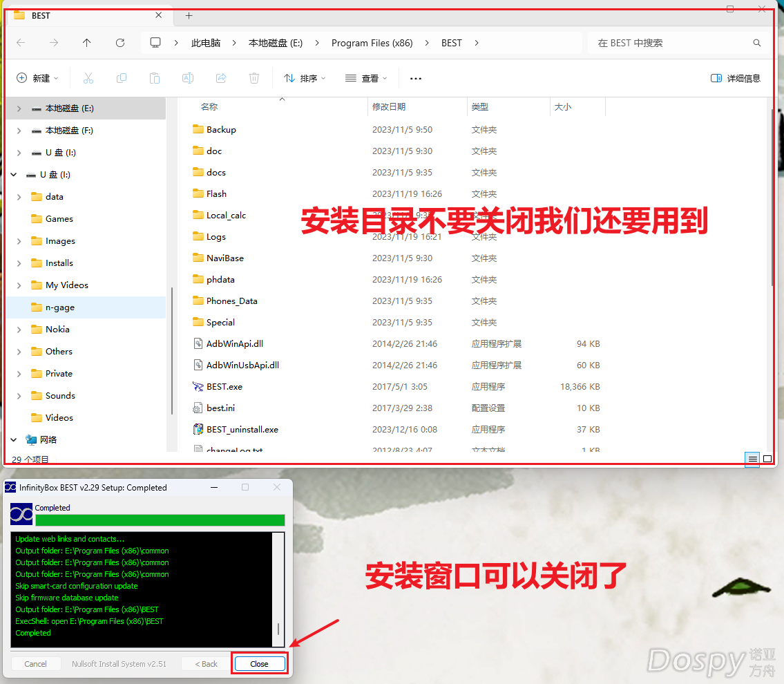Click chevron after BEST in address bar
The width and height of the screenshot is (784, 684).
[477, 43]
